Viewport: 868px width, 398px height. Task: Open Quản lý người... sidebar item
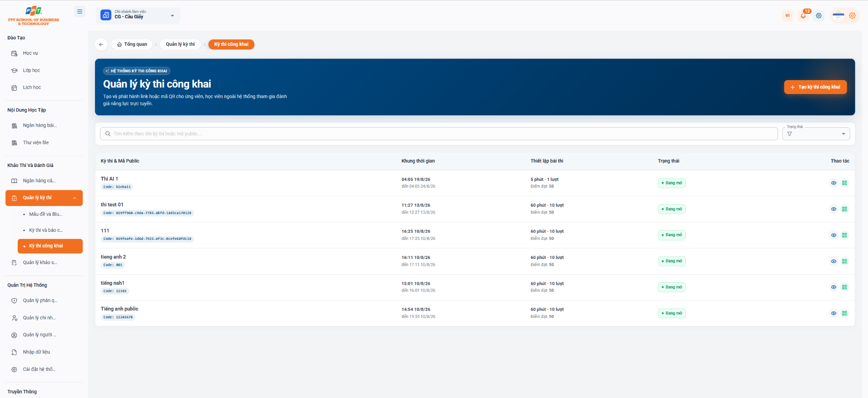(44, 335)
